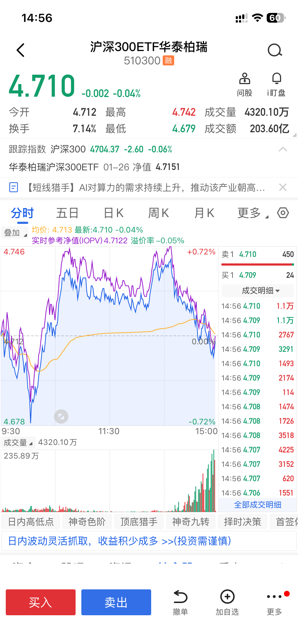Open the 全部成交明细 link
The width and height of the screenshot is (298, 644).
point(258,505)
